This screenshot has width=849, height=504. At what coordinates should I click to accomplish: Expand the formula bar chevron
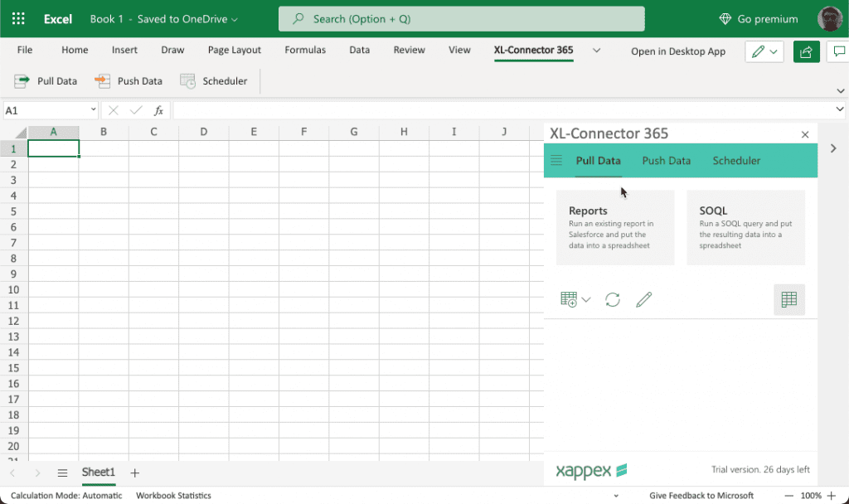point(839,110)
